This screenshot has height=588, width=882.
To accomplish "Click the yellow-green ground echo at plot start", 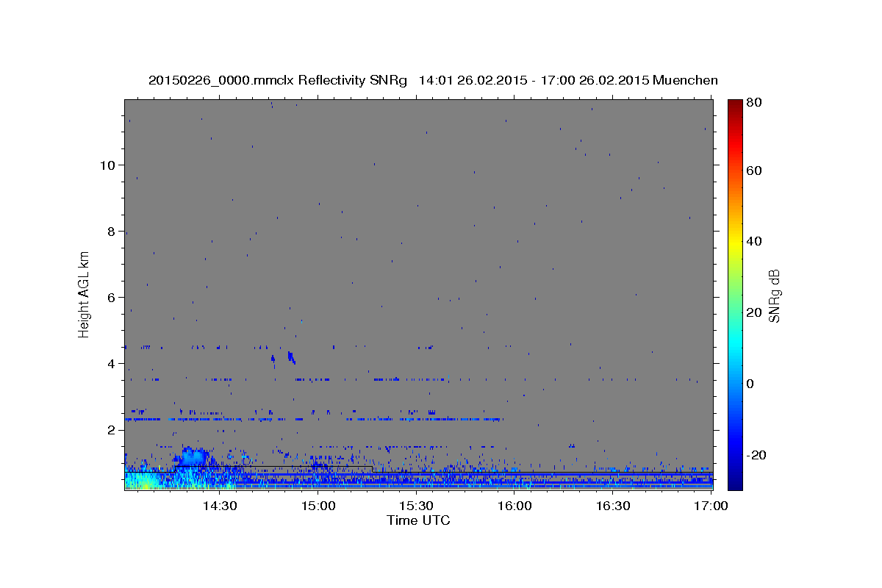I will pos(143,481).
